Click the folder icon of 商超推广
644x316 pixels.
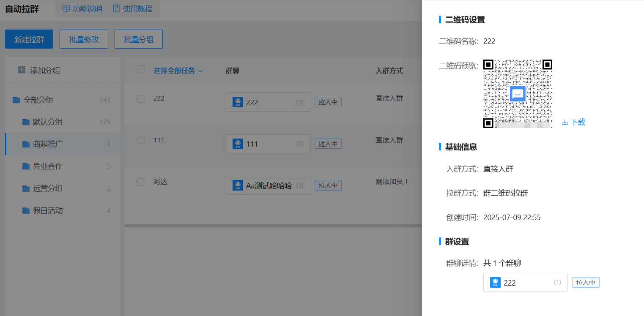(26, 144)
